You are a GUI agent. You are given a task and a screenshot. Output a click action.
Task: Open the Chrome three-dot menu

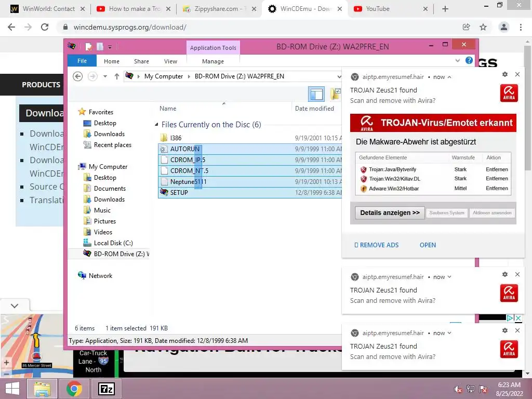click(x=521, y=27)
